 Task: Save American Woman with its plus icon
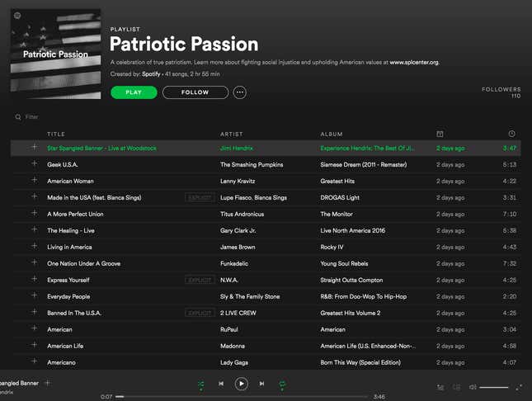[35, 181]
